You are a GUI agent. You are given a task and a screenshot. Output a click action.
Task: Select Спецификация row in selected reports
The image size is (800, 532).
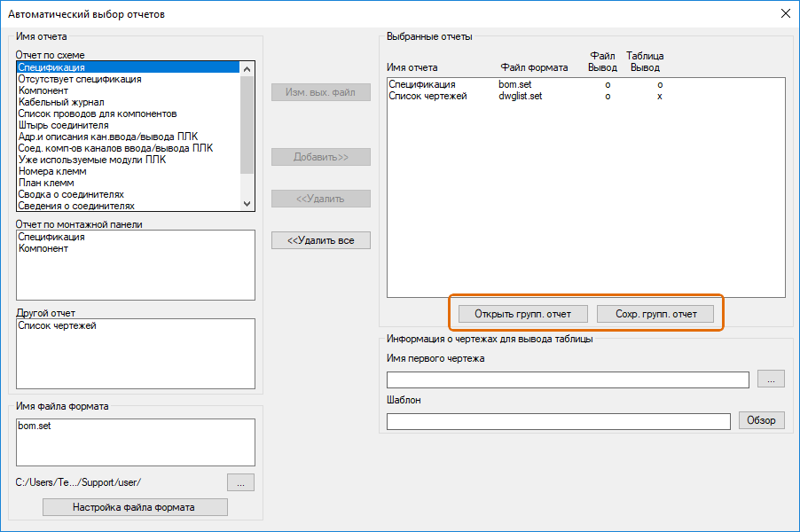[x=422, y=84]
